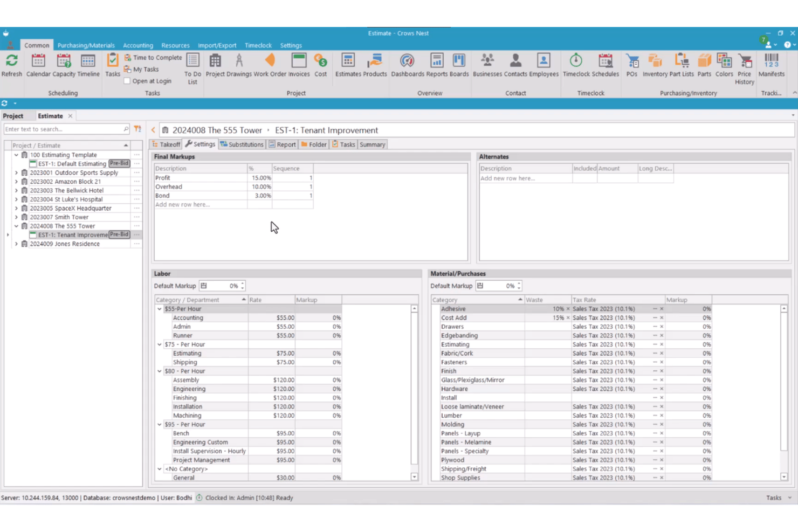Sort by the Category / Department column header
798x532 pixels.
201,300
